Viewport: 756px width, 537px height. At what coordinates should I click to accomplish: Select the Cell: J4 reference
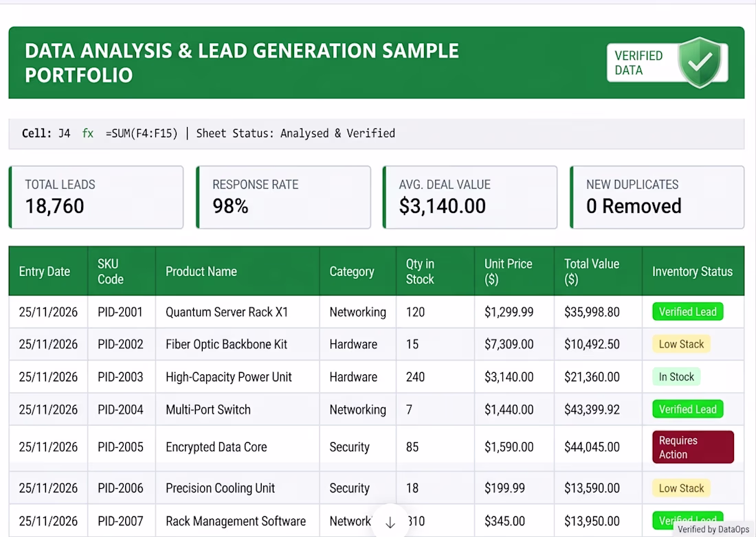46,133
